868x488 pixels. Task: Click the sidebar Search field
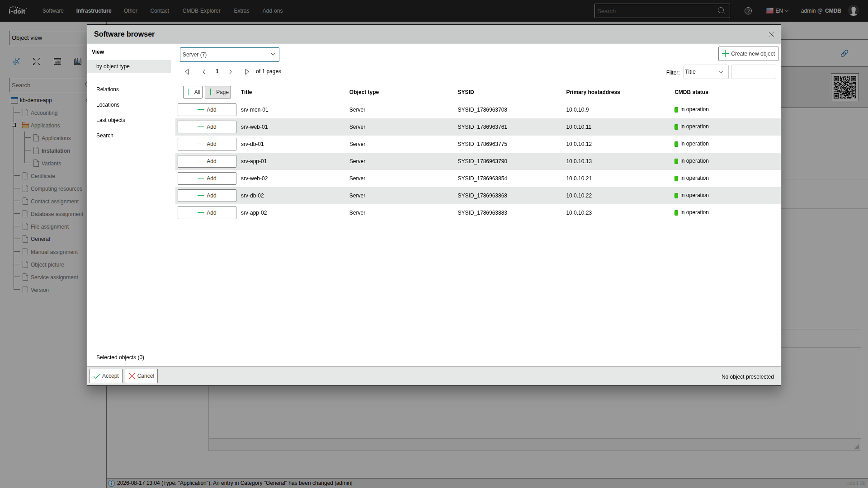click(x=48, y=85)
